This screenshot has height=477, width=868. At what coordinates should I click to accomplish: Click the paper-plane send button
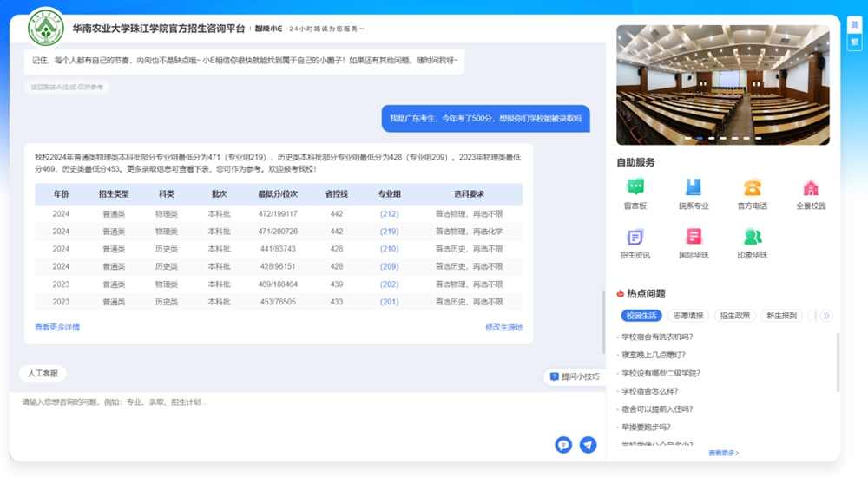click(588, 444)
